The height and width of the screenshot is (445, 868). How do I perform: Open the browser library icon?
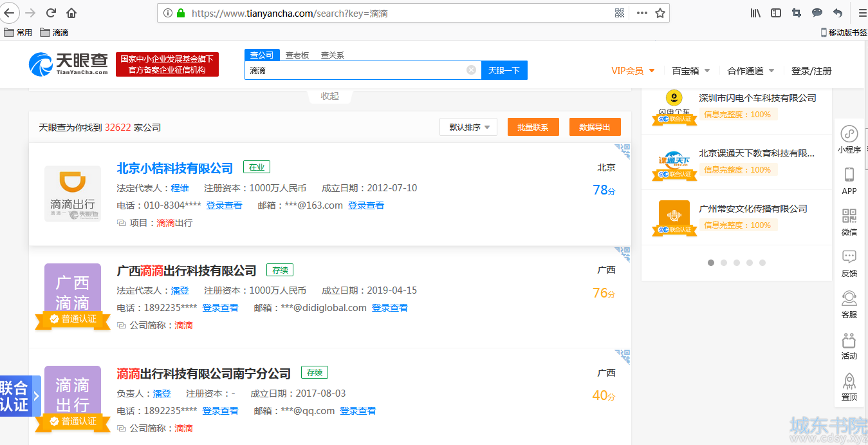pos(756,13)
